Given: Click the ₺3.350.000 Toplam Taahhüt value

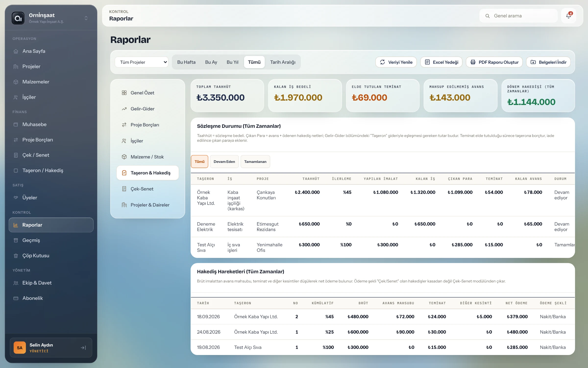Looking at the screenshot, I should pos(220,98).
